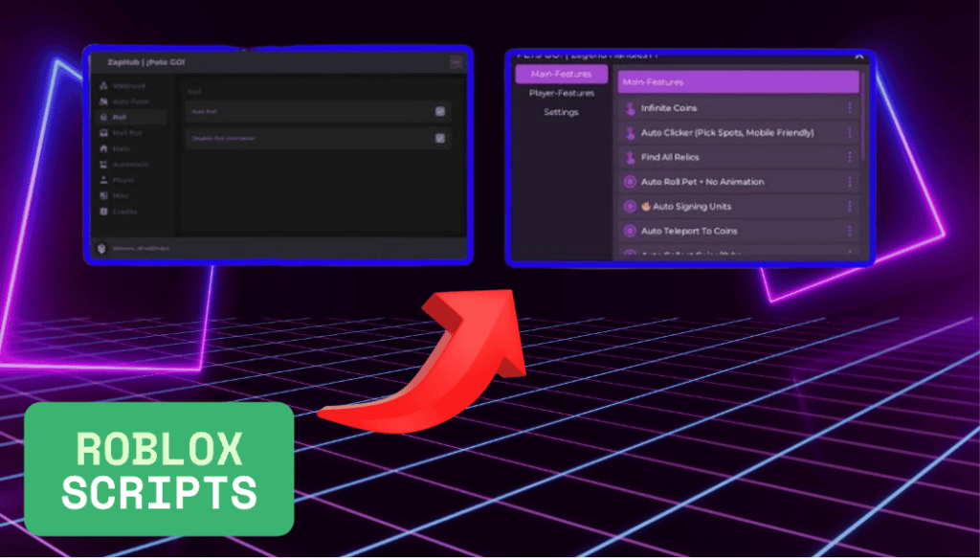Image resolution: width=980 pixels, height=560 pixels.
Task: Switch to the Main-Features tab in sidebar
Action: click(561, 74)
